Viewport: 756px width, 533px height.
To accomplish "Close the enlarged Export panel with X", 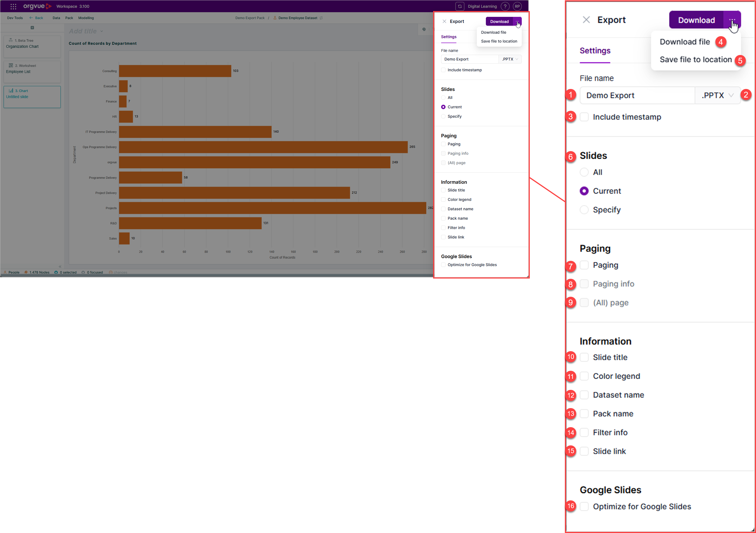I will click(x=586, y=20).
